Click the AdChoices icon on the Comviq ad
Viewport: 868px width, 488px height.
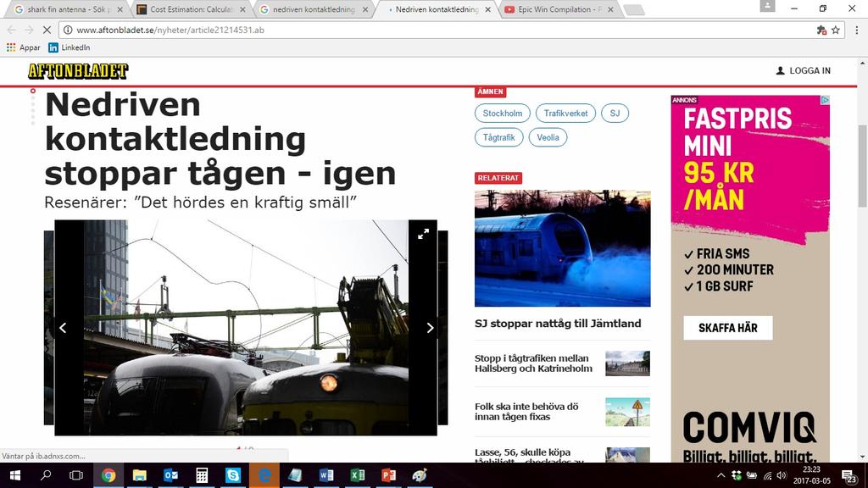coord(825,100)
